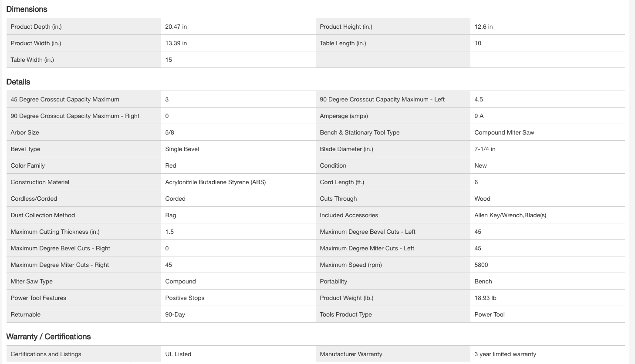635x364 pixels.
Task: Click the Product Height (in.) label
Action: pos(346,27)
